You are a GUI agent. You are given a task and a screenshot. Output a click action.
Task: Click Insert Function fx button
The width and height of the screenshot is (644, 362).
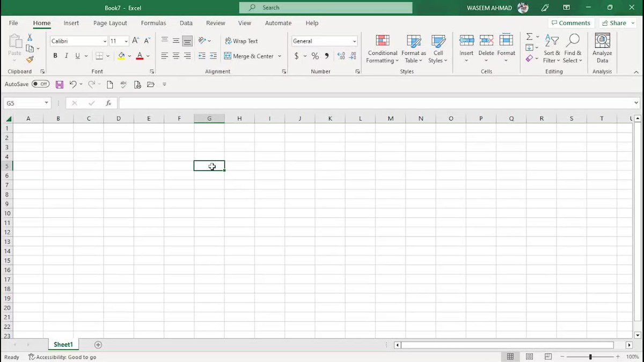(x=108, y=103)
